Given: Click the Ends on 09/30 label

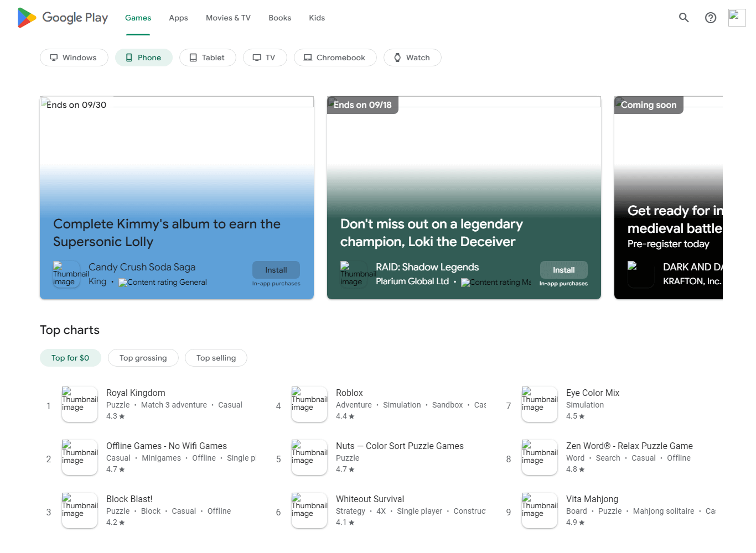Looking at the screenshot, I should click(x=76, y=105).
